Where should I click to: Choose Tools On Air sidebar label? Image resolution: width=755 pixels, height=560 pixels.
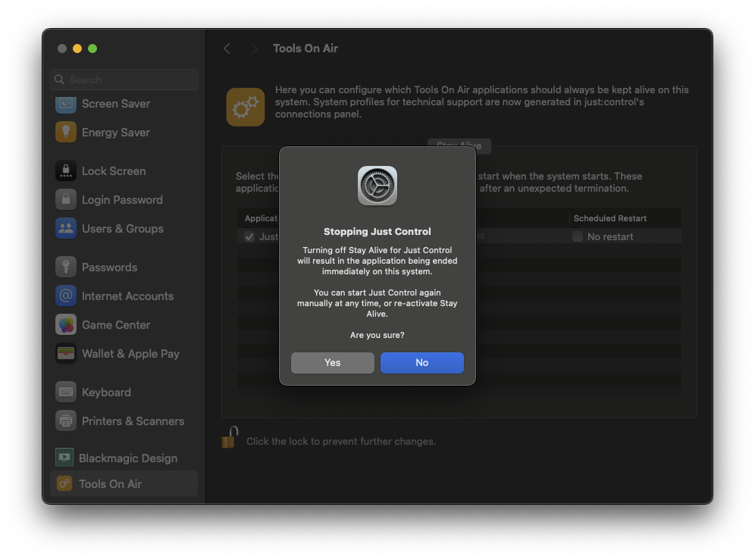[110, 484]
